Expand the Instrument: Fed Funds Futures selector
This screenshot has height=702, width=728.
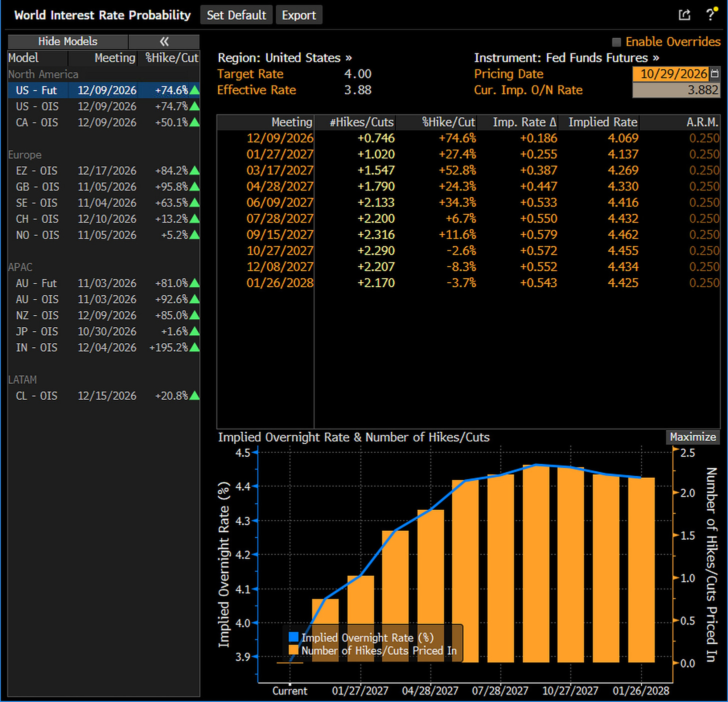[x=566, y=58]
